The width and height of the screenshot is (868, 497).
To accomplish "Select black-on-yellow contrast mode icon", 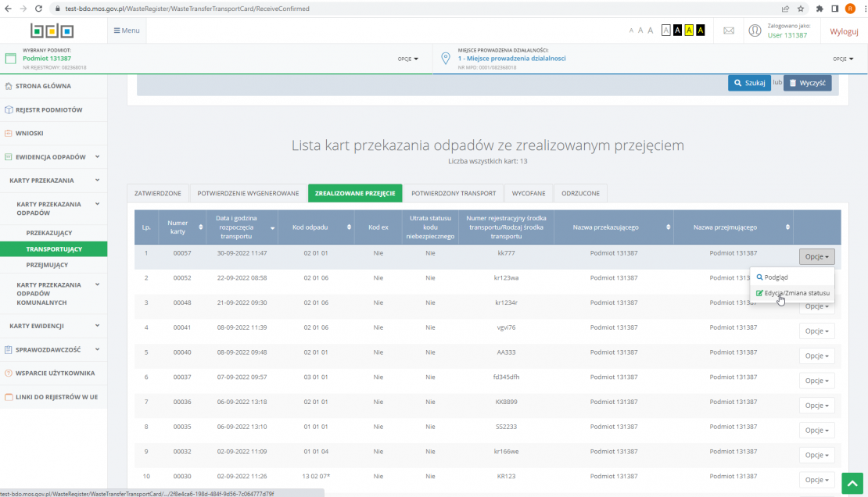I will coord(688,30).
